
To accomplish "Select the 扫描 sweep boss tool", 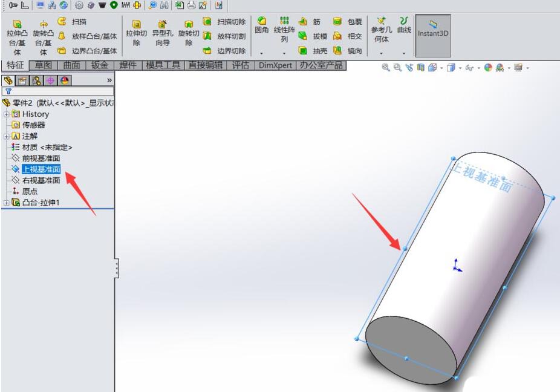I will 72,22.
